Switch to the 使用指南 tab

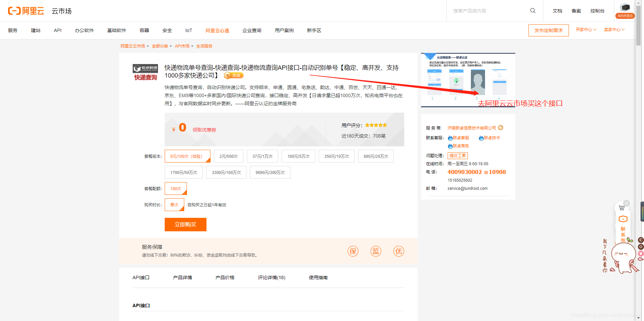tap(318, 278)
